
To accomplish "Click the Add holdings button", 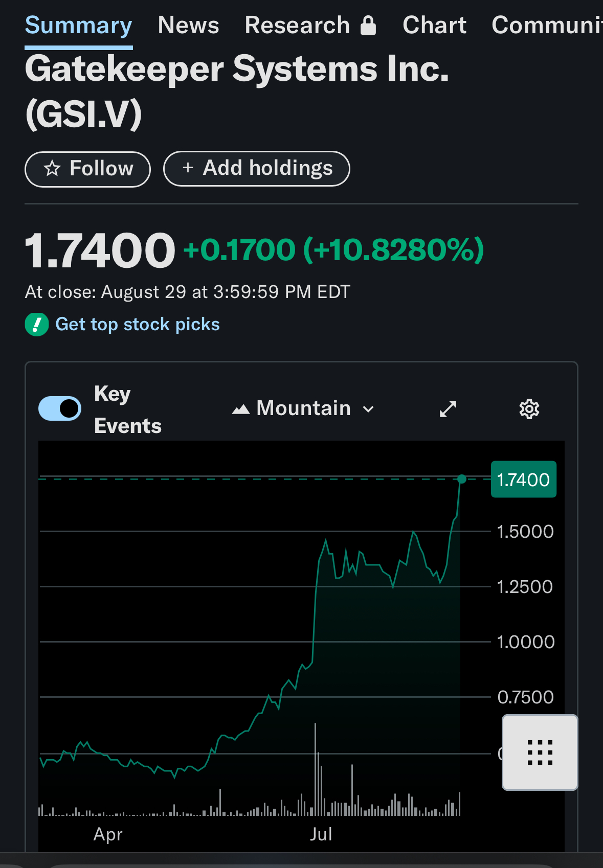I will coord(257,169).
